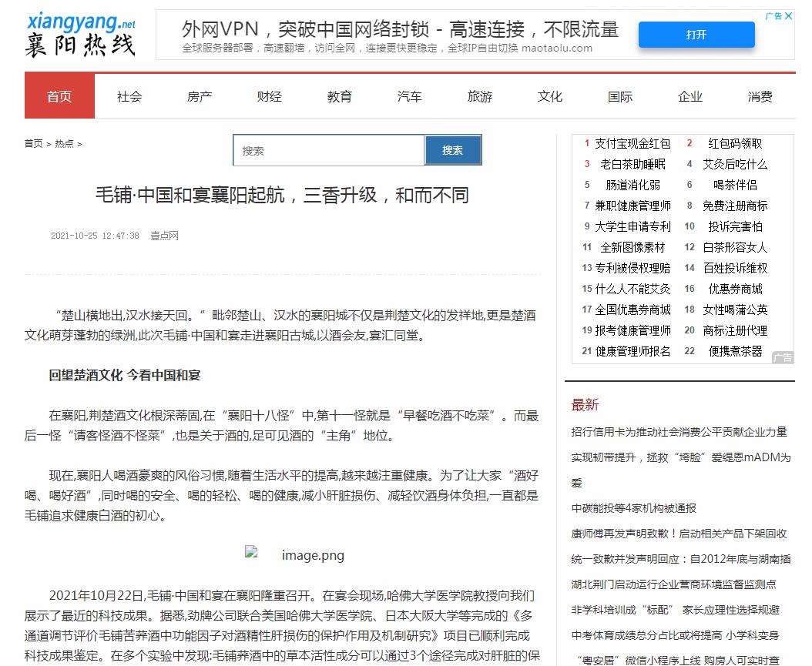This screenshot has width=812, height=666.
Task: Open ad link 商标注册代理
Action: 736,330
